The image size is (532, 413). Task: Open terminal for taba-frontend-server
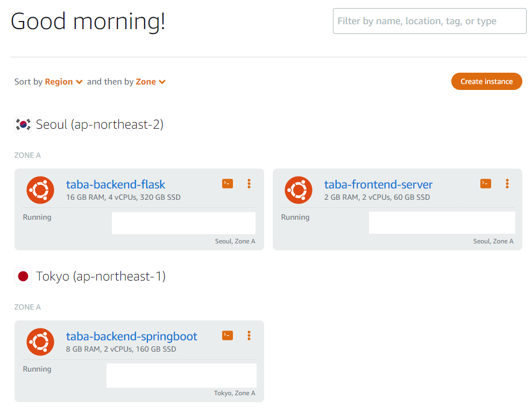(x=486, y=184)
